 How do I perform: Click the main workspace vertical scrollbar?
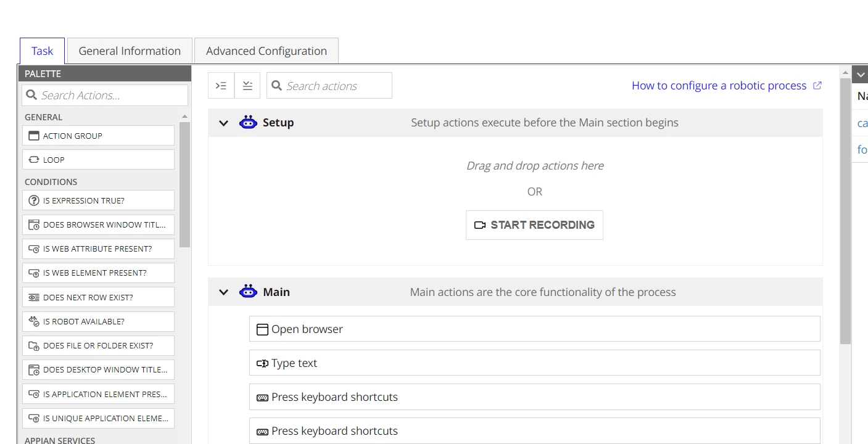pyautogui.click(x=845, y=210)
